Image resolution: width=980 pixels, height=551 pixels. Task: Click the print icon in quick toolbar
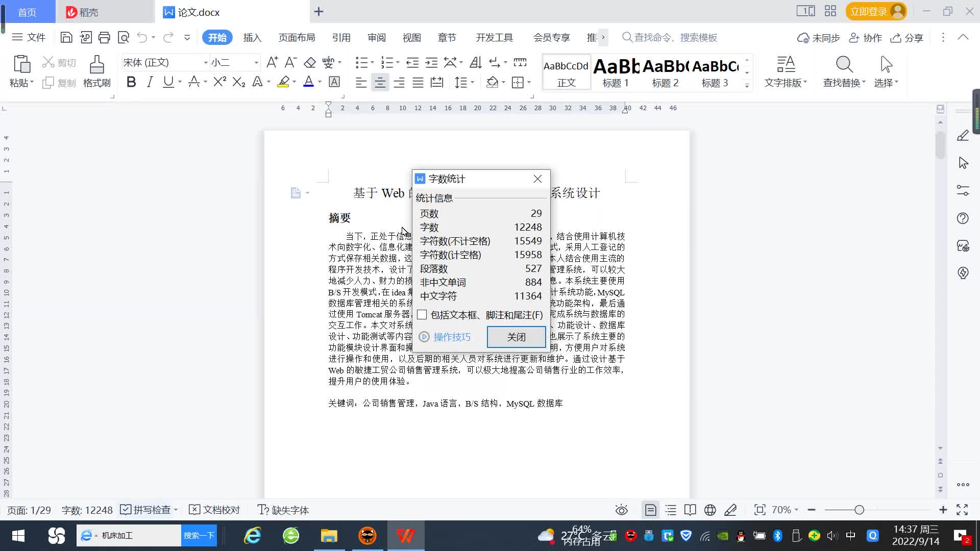click(104, 37)
